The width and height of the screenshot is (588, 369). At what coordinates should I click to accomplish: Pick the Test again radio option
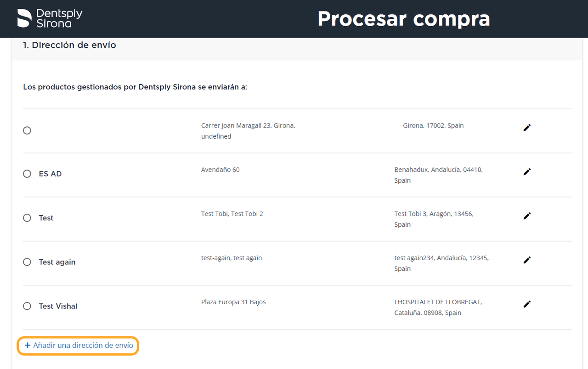tap(27, 262)
